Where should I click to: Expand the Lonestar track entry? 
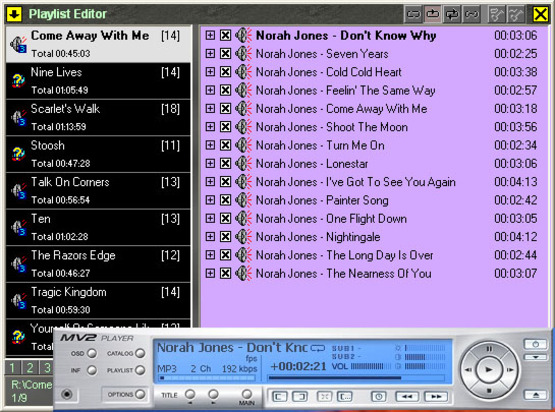tap(210, 164)
